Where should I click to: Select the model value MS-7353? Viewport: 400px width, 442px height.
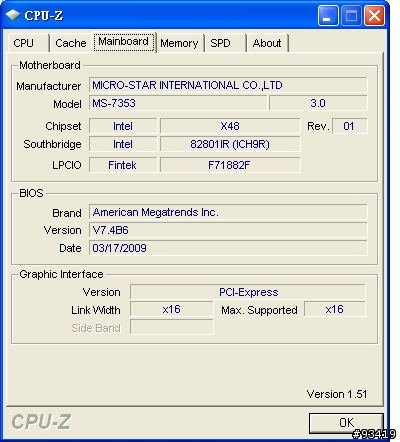click(178, 103)
